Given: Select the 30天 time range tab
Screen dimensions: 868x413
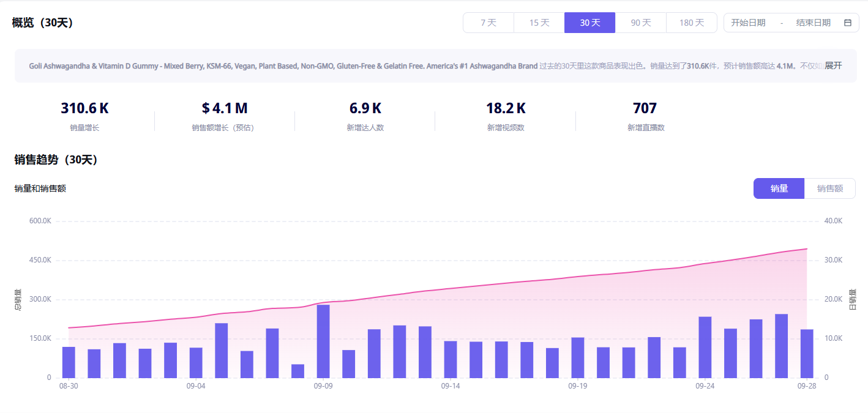Looking at the screenshot, I should [x=589, y=23].
